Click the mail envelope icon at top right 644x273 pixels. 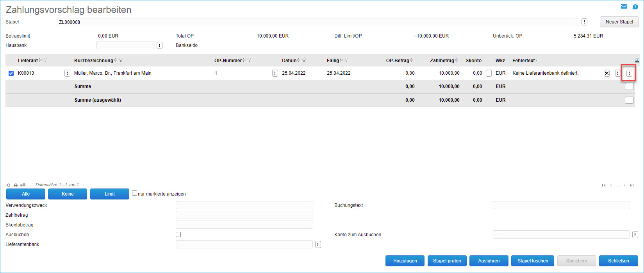tap(624, 7)
